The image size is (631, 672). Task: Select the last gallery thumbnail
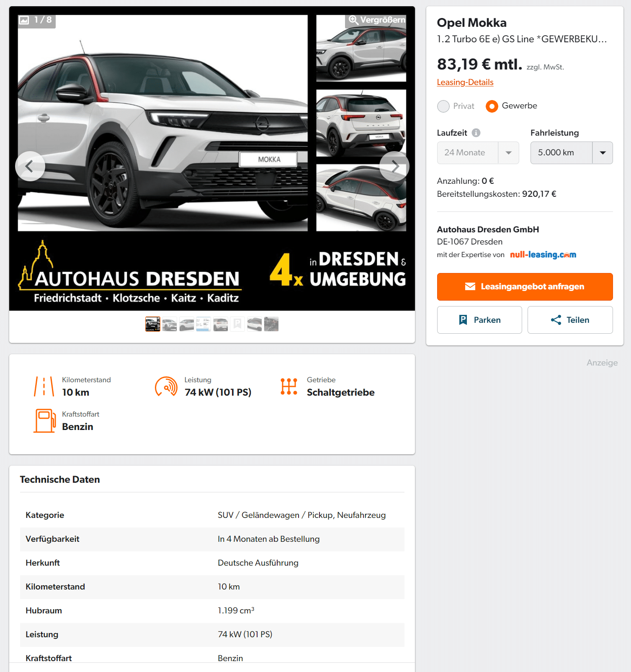tap(271, 324)
